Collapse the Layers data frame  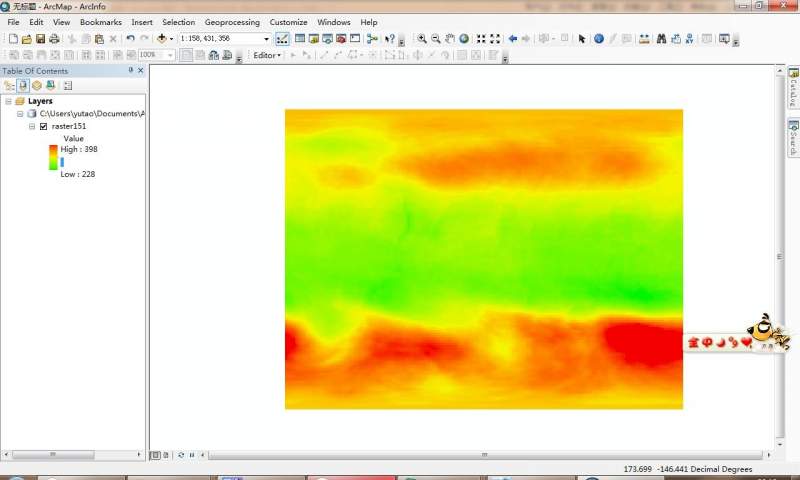tap(9, 102)
